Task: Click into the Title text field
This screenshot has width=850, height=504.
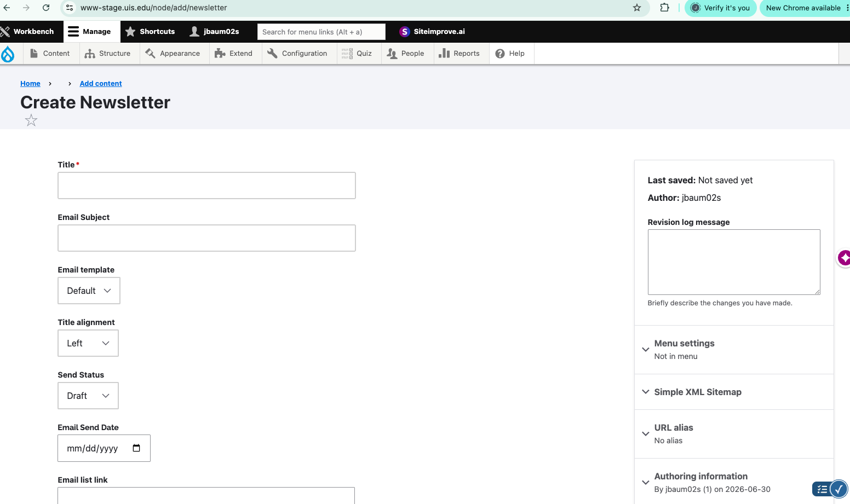Action: [x=206, y=186]
